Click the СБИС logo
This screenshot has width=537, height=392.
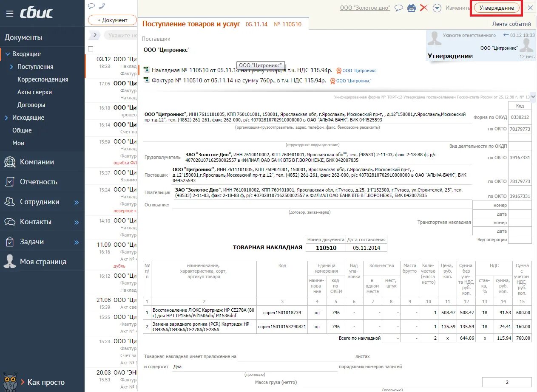[37, 13]
